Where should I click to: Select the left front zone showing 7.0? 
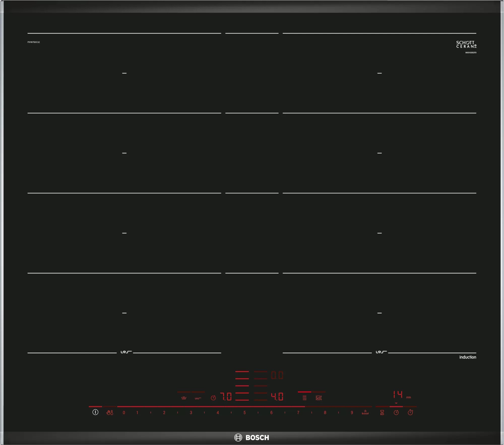226,397
